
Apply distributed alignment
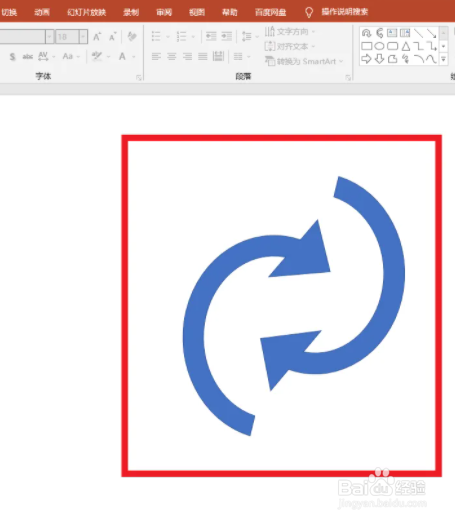coord(218,56)
